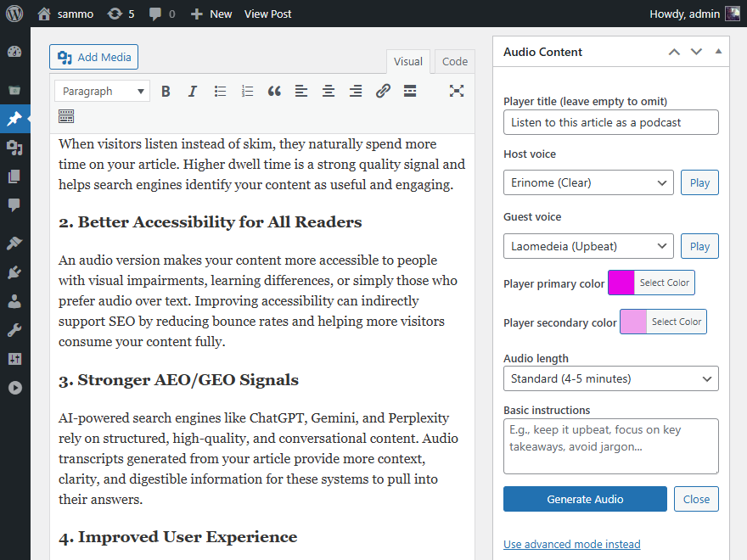The height and width of the screenshot is (560, 747).
Task: Click the Basic instructions text field
Action: [610, 445]
